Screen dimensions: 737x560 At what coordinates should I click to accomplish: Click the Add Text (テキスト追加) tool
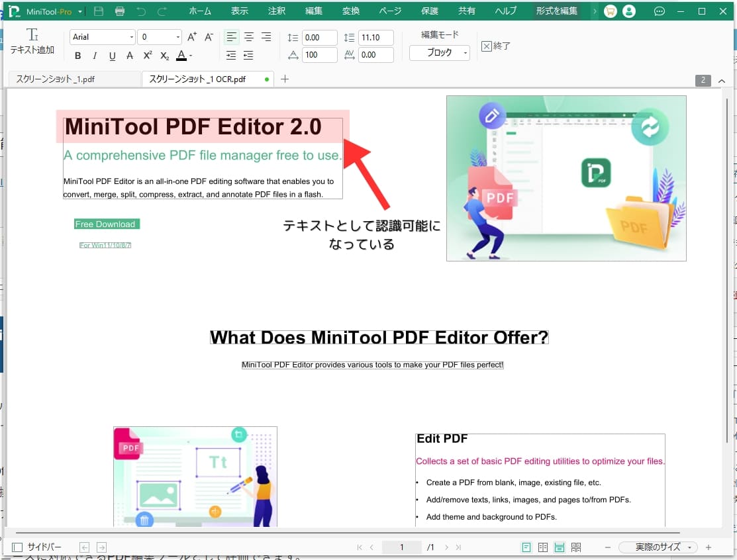(x=32, y=41)
